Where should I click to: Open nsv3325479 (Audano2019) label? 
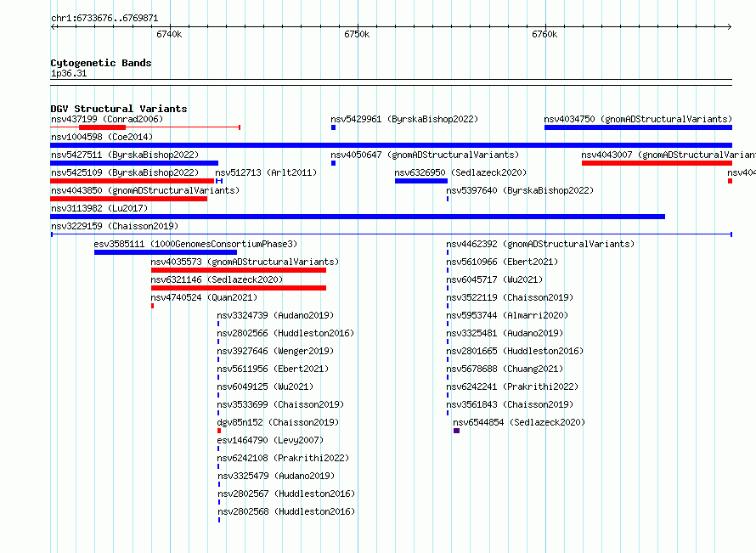pyautogui.click(x=276, y=476)
